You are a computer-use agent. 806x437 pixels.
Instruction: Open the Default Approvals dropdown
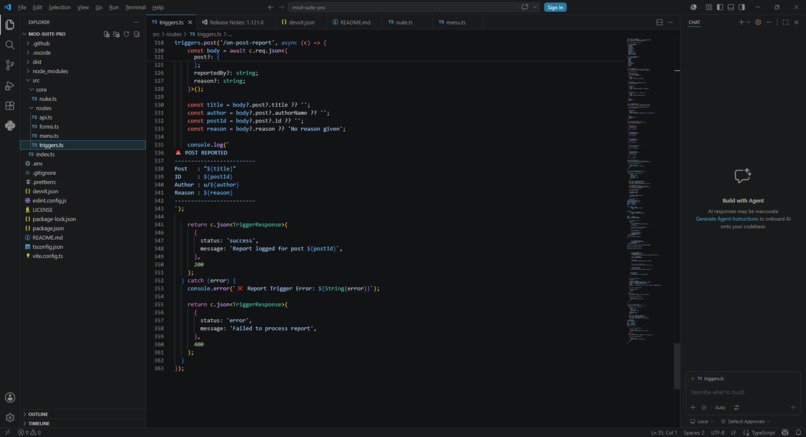pos(746,422)
